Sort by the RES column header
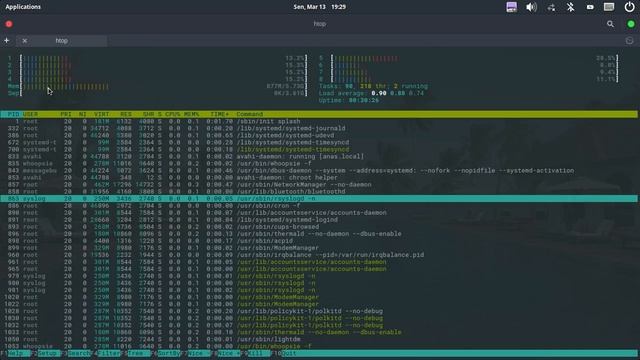The image size is (640, 360). 126,114
